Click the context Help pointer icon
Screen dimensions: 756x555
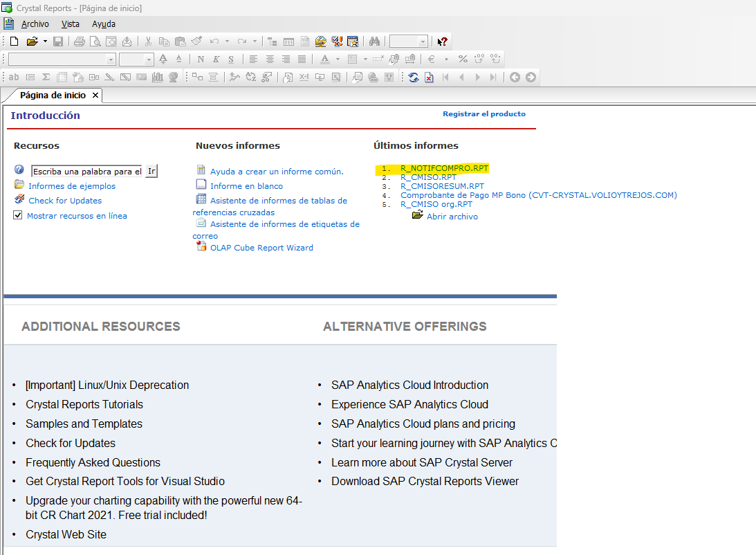pos(442,42)
